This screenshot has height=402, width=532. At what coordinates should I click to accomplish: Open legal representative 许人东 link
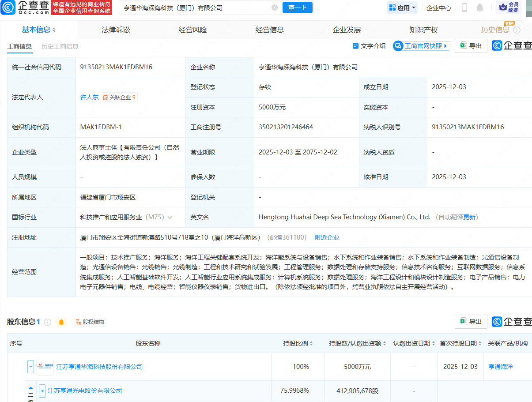[x=89, y=97]
